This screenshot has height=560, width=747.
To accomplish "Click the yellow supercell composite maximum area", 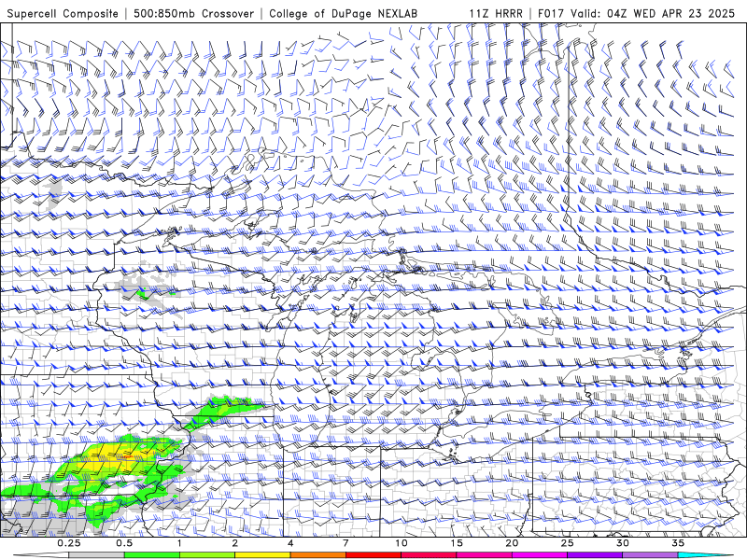I will pyautogui.click(x=114, y=458).
